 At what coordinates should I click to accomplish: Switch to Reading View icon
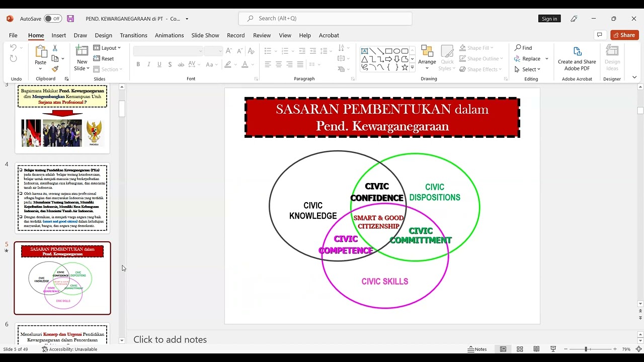point(536,349)
